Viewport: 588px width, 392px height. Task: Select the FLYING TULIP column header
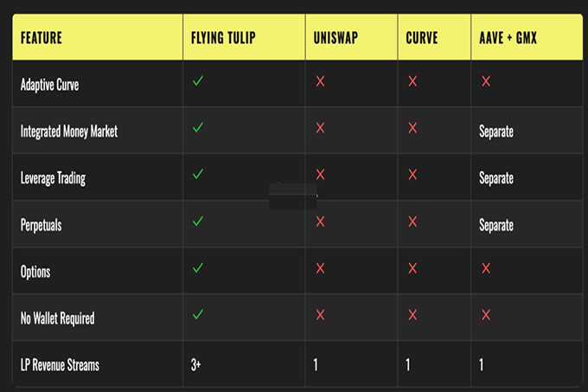coord(223,38)
